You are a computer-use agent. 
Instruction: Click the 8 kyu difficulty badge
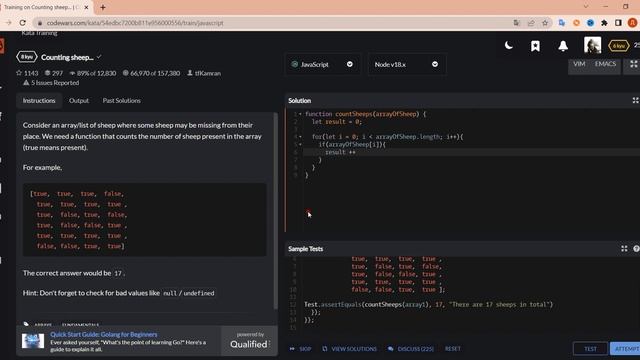[27, 57]
